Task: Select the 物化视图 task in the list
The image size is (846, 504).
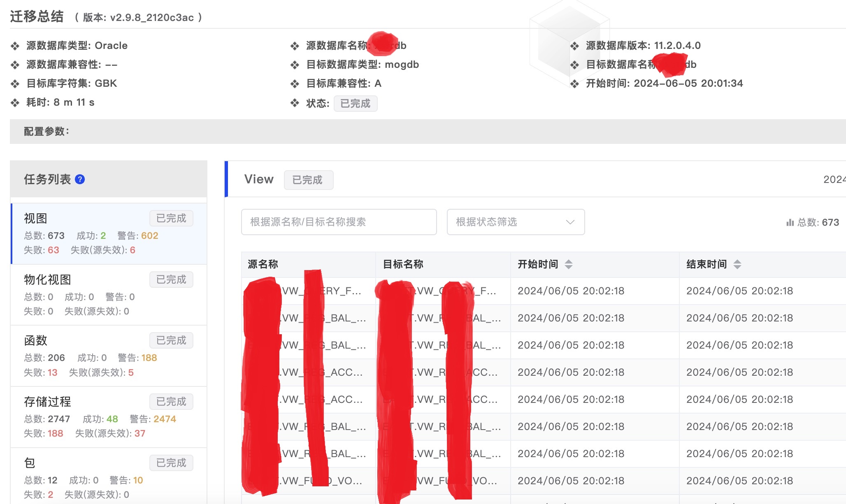Action: [x=109, y=295]
